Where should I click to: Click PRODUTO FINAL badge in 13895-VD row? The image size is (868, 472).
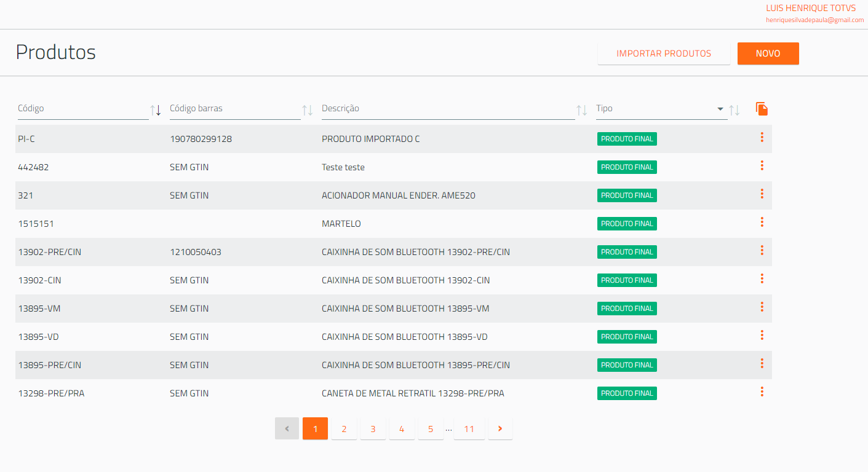[627, 337]
